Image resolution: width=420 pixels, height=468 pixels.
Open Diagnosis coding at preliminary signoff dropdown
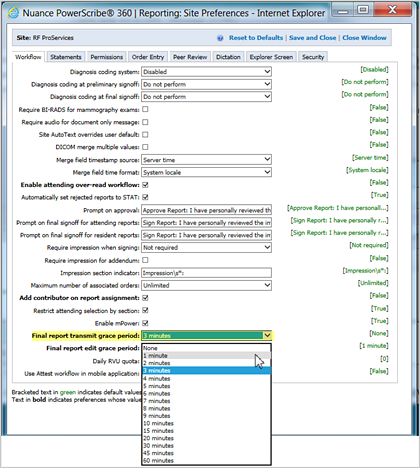[x=206, y=84]
